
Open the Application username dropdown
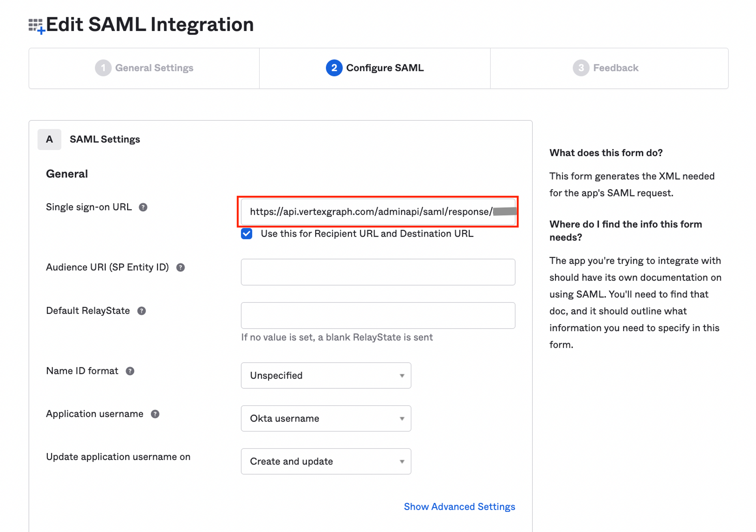click(x=326, y=419)
